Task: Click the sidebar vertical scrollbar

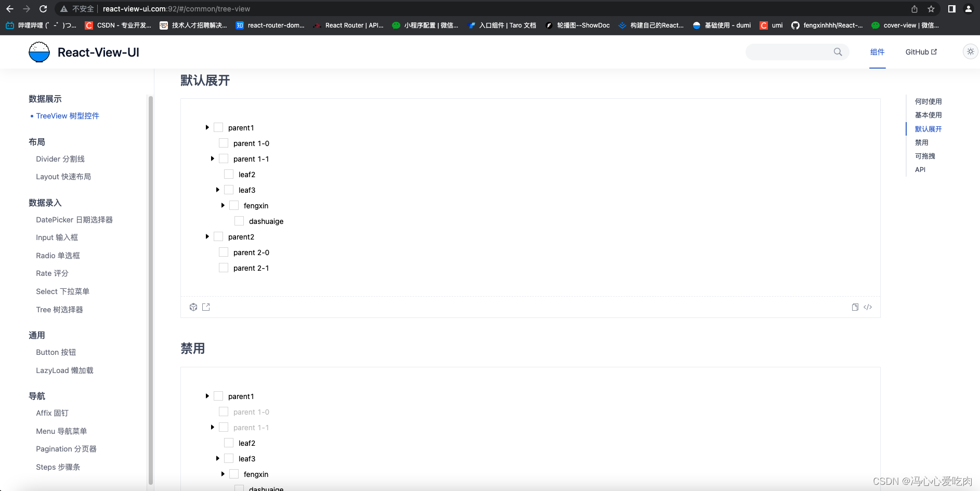Action: tap(151, 290)
